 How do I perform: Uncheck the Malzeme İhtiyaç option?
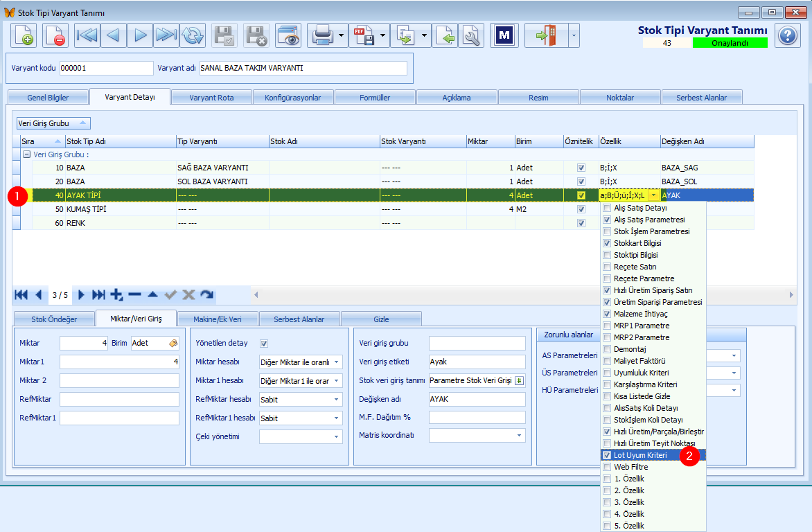coord(607,314)
